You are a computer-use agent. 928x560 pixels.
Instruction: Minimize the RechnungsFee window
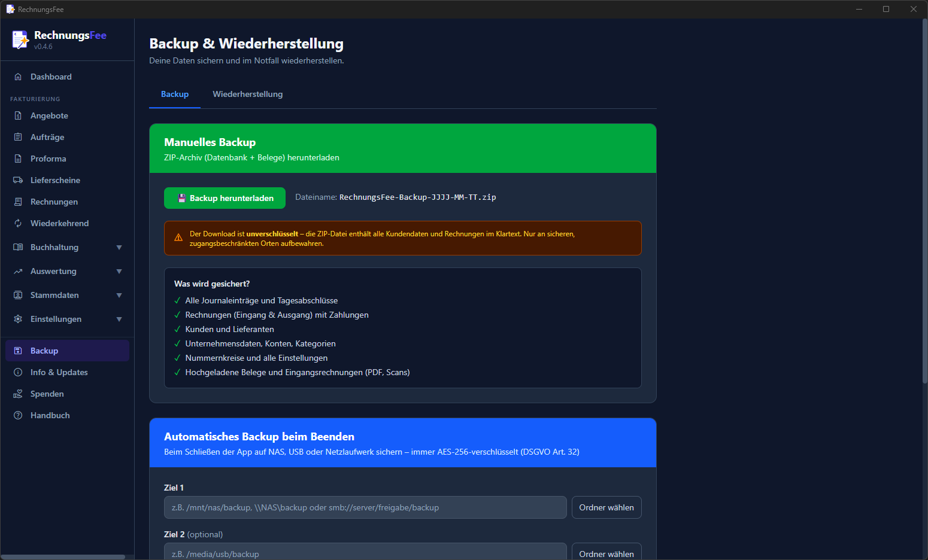[859, 9]
